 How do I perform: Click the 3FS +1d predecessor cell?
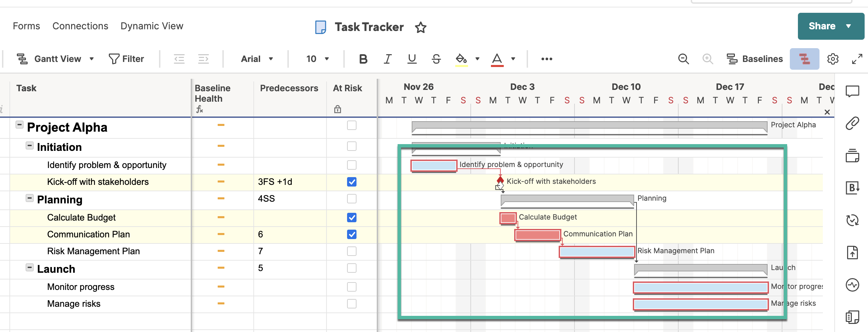290,182
